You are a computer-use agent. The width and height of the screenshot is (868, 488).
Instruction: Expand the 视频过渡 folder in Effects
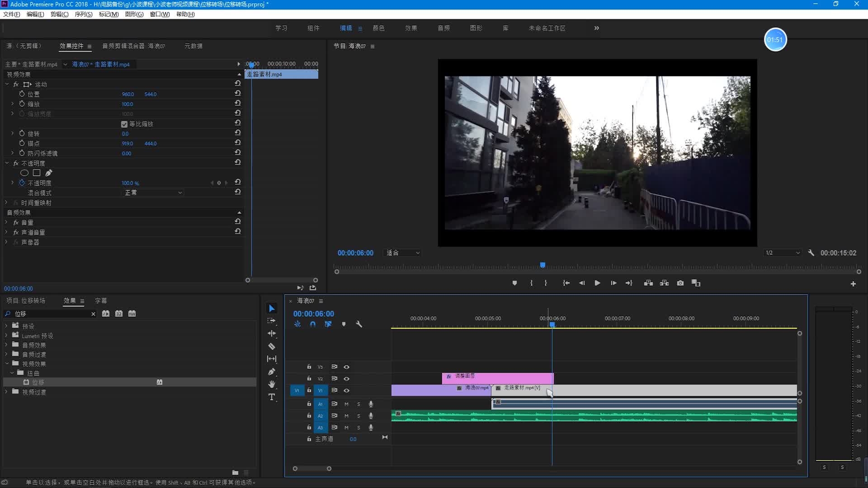[6, 392]
